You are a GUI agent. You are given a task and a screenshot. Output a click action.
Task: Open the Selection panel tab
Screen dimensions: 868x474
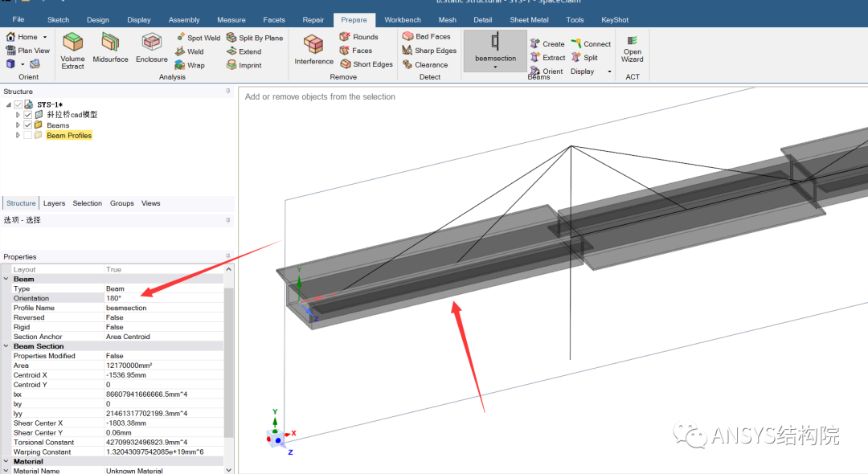tap(88, 203)
